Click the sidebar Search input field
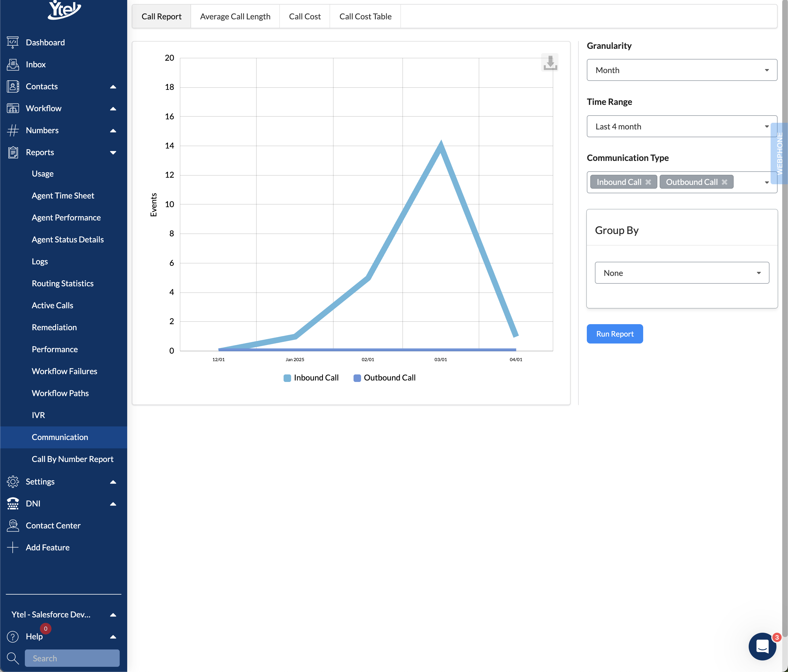The height and width of the screenshot is (672, 788). 72,658
